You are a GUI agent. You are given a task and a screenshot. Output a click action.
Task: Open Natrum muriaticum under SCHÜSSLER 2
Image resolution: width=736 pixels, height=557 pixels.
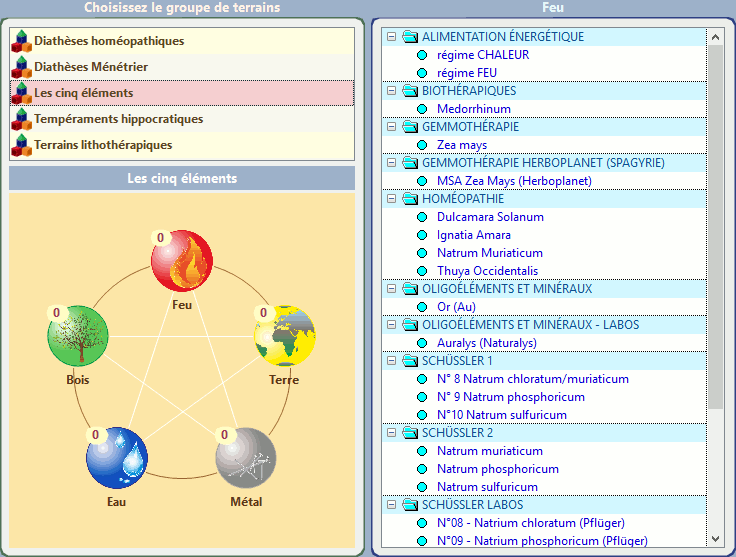[490, 451]
